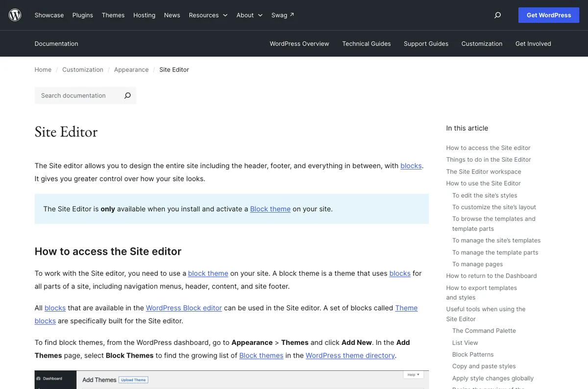Viewport: 588px width, 389px height.
Task: Submit search documentation magnifier icon
Action: tap(127, 96)
